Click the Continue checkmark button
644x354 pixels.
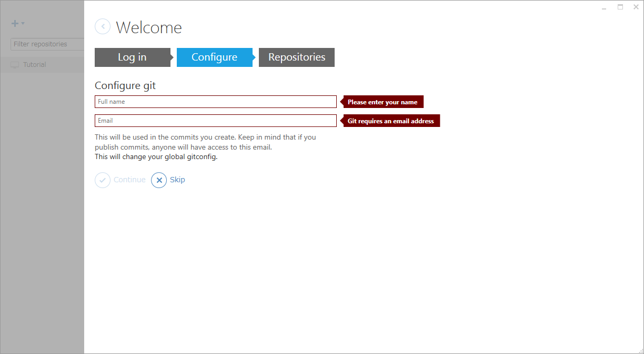coord(120,180)
